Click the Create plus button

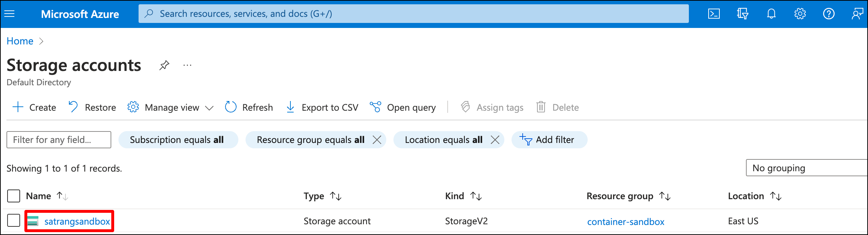point(34,107)
